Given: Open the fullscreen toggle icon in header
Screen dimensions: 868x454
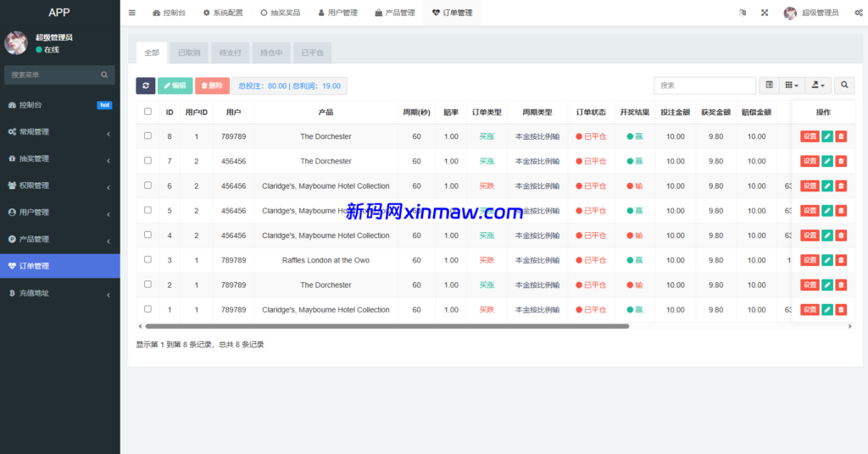Looking at the screenshot, I should (765, 13).
